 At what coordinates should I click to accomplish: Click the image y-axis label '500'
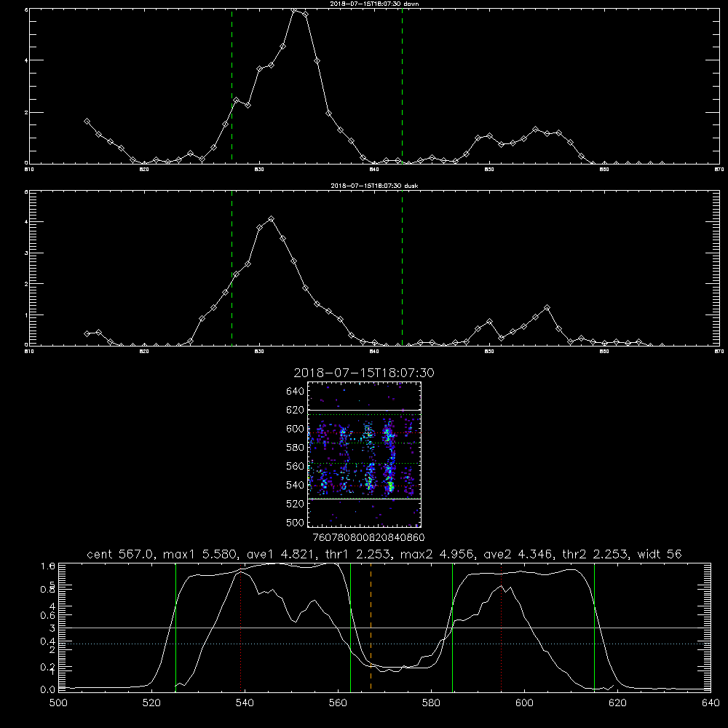[x=296, y=522]
